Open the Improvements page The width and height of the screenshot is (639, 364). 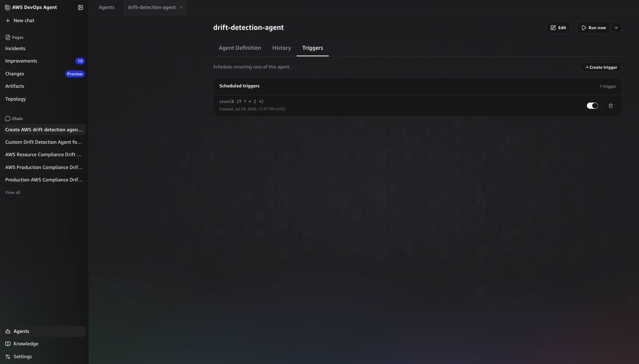(21, 61)
